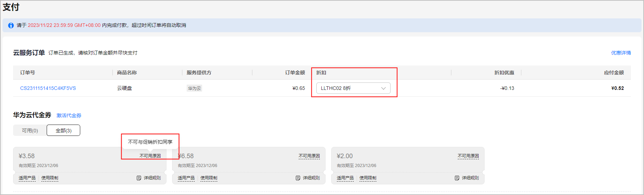Click 有效期至 2023/12/06 on the ¥2.00 coupon
The image size is (644, 195).
click(356, 166)
